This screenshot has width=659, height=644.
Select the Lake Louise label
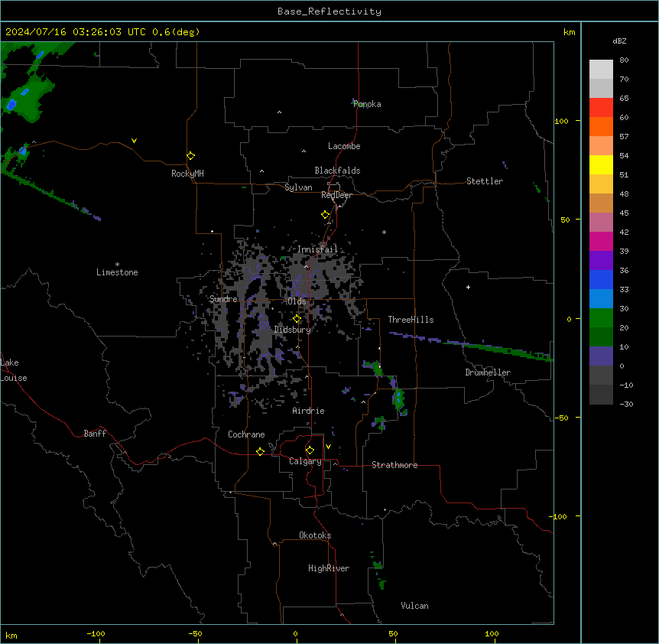click(14, 370)
